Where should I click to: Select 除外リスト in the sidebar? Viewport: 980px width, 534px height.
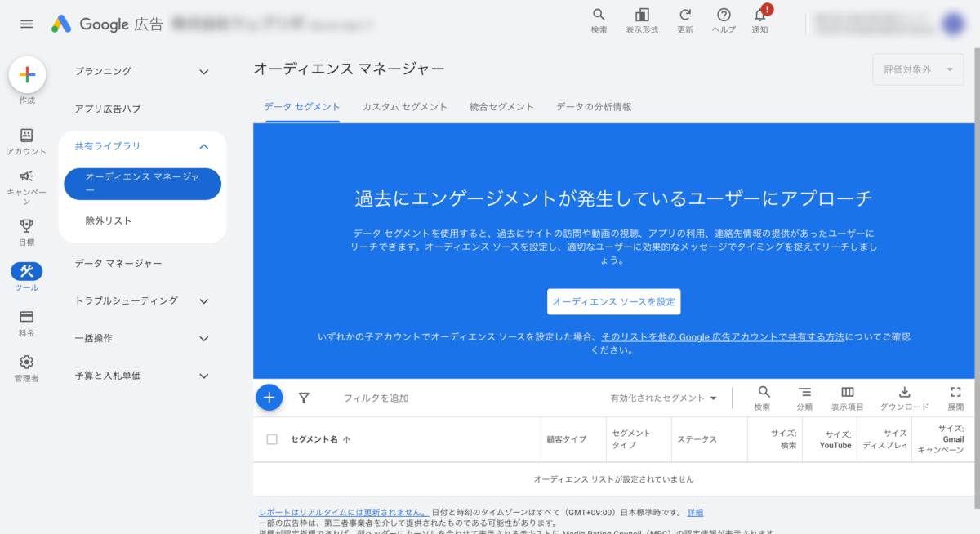[109, 220]
